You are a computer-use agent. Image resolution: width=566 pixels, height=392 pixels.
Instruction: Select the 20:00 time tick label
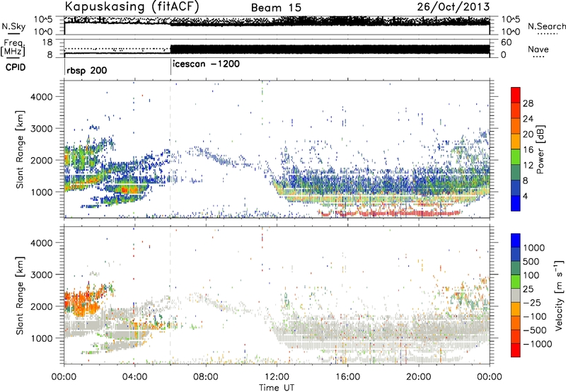click(418, 377)
